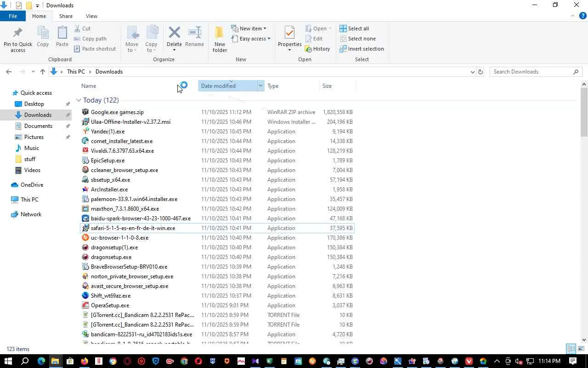
Task: Open the New item dropdown
Action: [x=249, y=29]
